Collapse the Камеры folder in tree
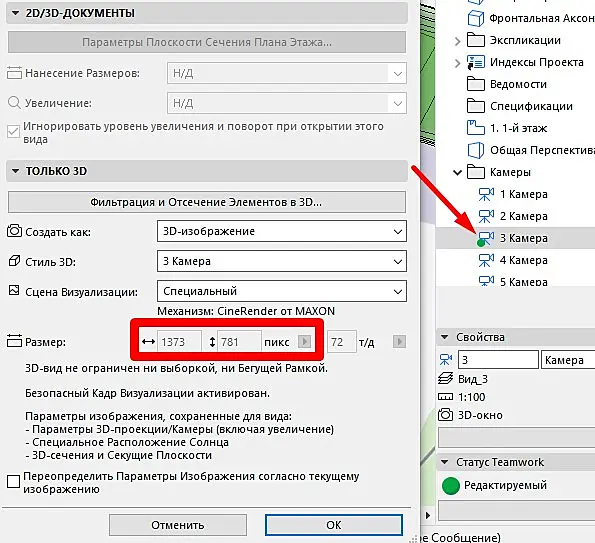This screenshot has height=543, width=595. coord(458,173)
